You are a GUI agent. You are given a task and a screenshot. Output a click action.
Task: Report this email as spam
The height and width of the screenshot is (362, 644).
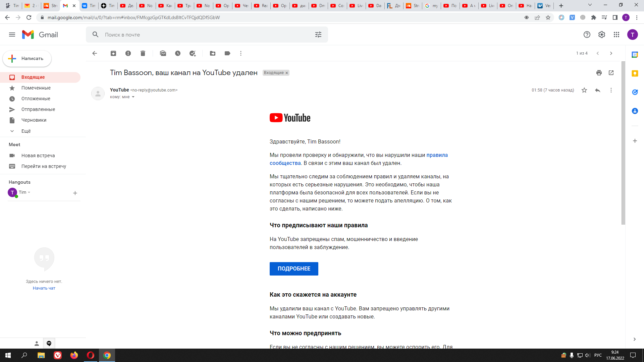pyautogui.click(x=128, y=53)
